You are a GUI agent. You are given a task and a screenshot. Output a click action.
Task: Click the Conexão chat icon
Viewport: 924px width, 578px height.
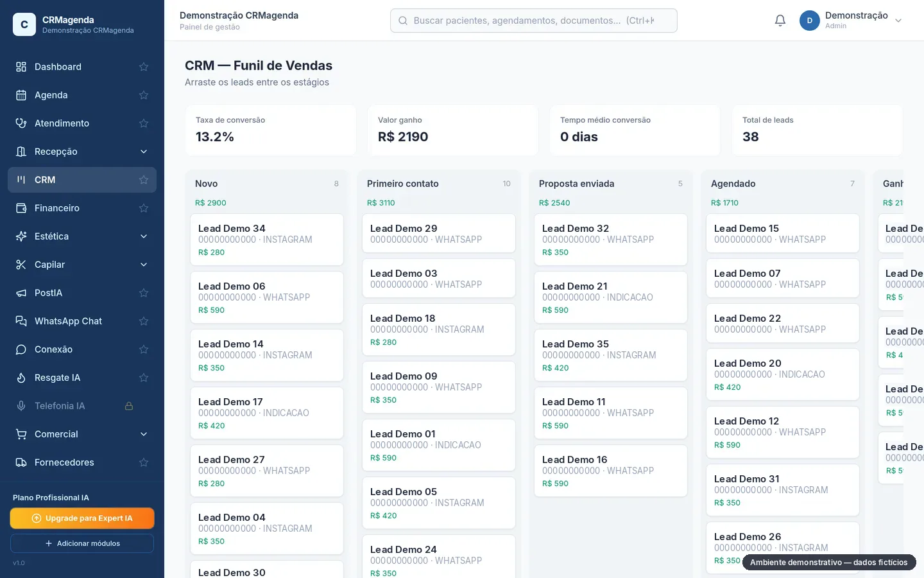pyautogui.click(x=21, y=349)
